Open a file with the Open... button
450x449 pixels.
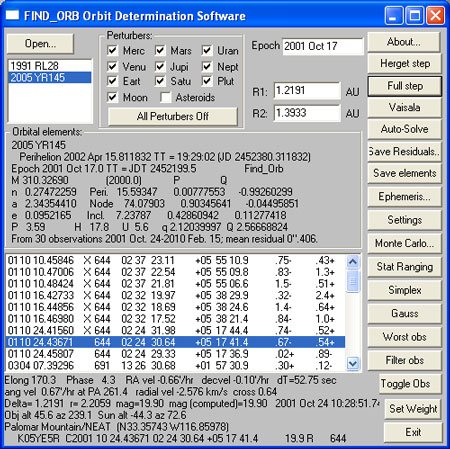click(40, 43)
